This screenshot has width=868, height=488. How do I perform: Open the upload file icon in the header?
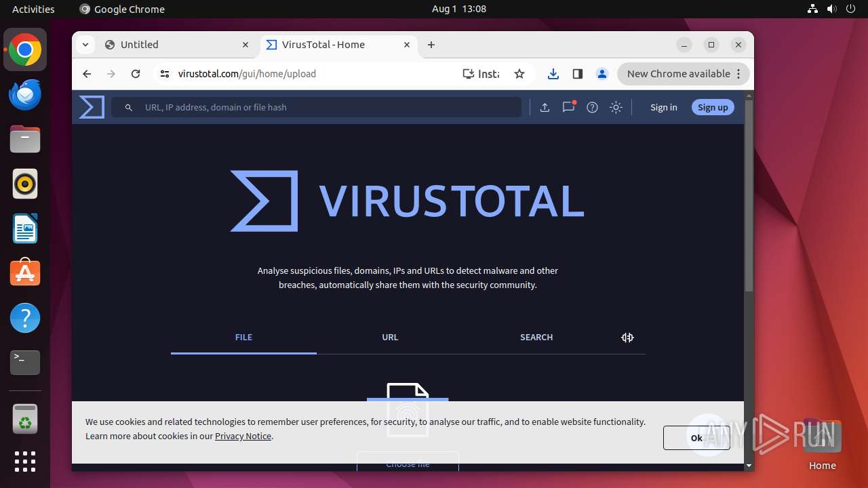tap(545, 107)
